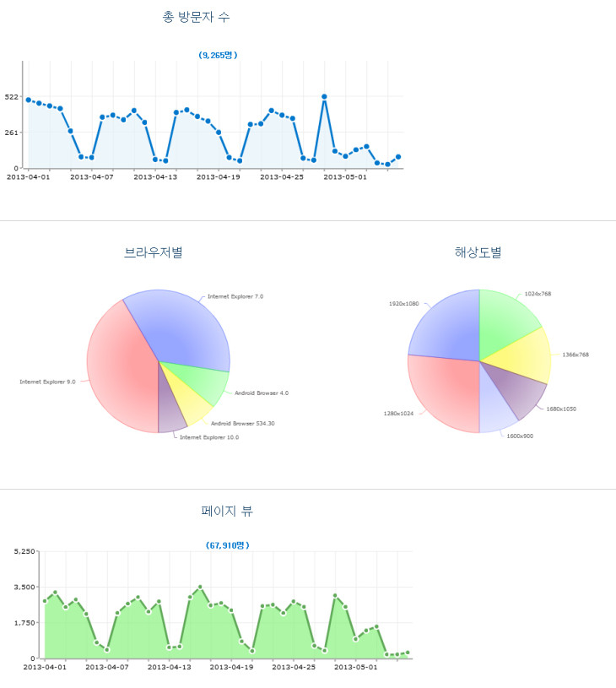This screenshot has width=616, height=688.
Task: Select the first data point in page views chart
Action: [x=45, y=601]
